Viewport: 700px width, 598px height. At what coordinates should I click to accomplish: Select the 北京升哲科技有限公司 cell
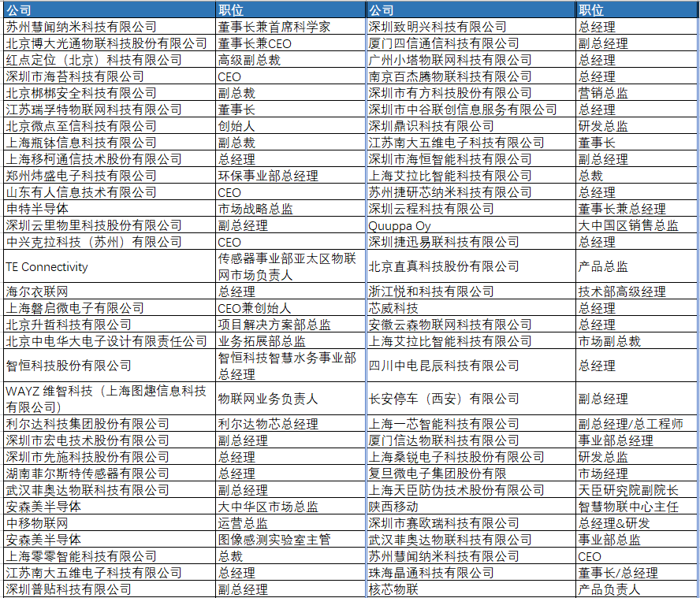click(x=109, y=325)
